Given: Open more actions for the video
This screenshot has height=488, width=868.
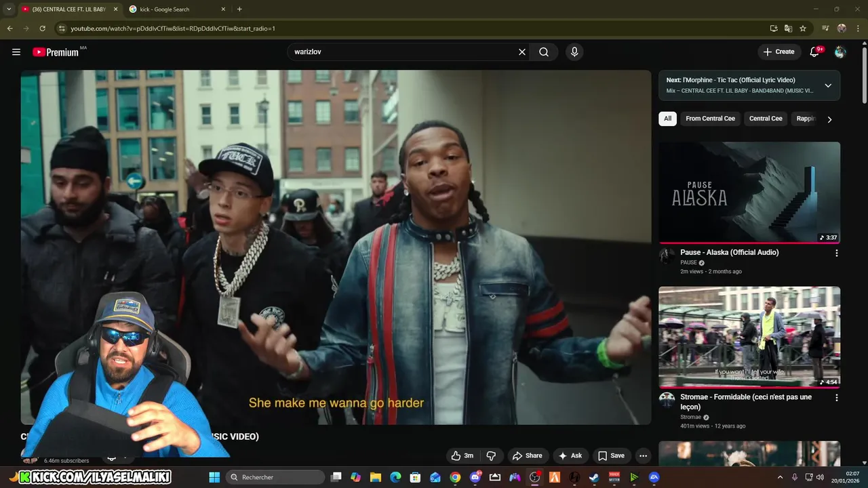Looking at the screenshot, I should [x=643, y=455].
